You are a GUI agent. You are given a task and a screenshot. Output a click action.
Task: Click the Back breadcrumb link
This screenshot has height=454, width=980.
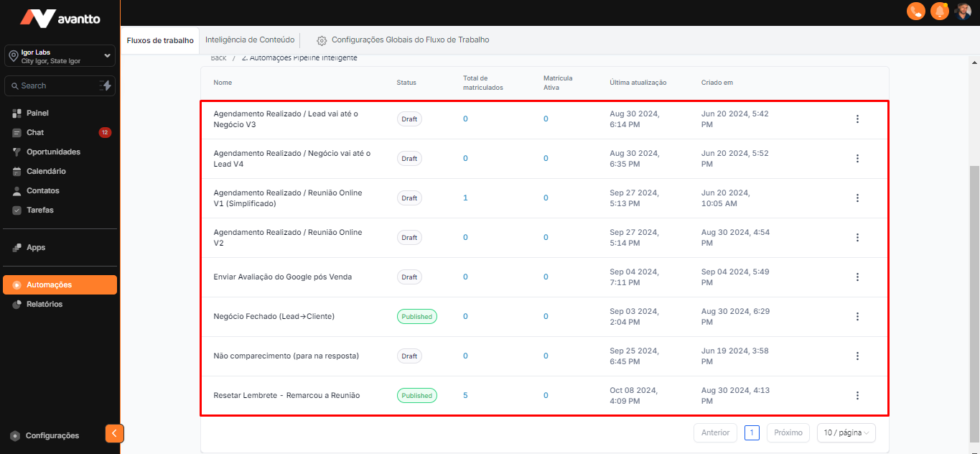(x=218, y=58)
